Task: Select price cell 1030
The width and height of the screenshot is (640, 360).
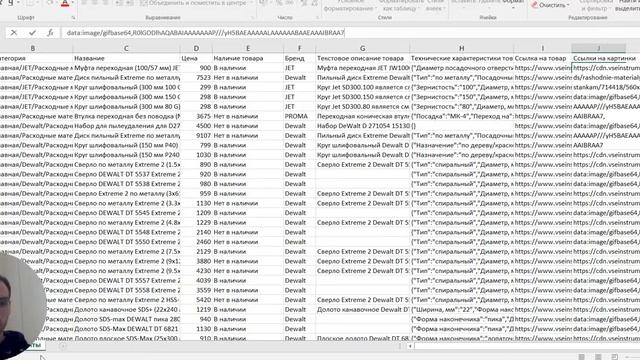Action: click(196, 155)
